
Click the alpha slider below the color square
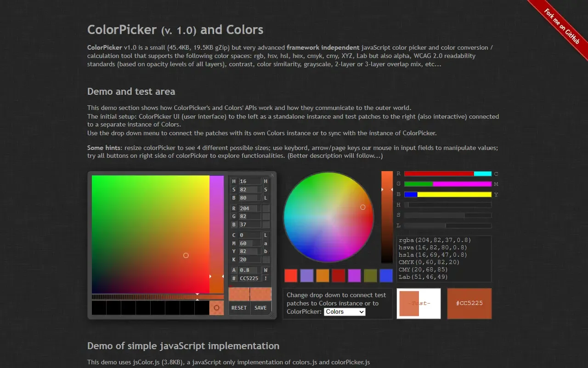[158, 297]
